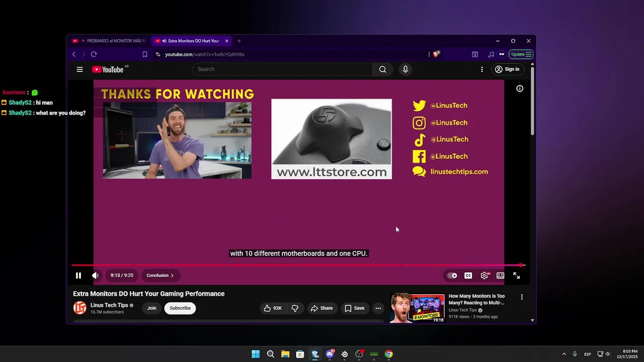Mute the video volume speaker icon
The image size is (644, 362).
(95, 276)
